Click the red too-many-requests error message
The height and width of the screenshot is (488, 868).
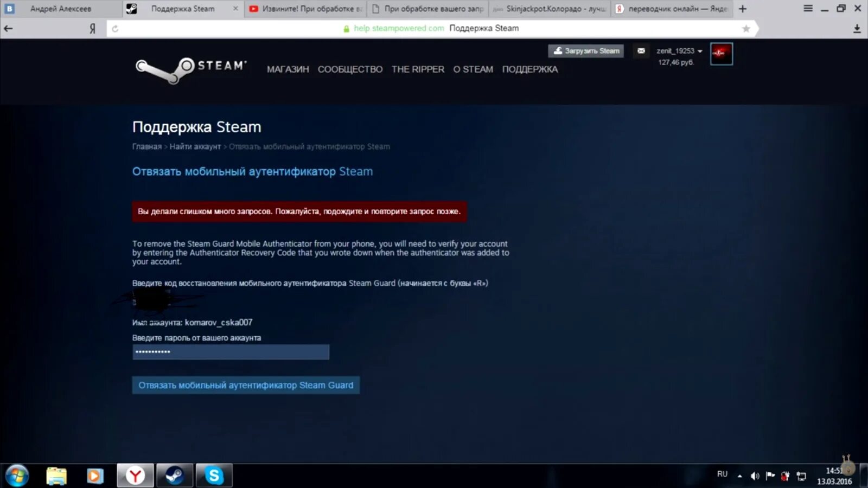[x=299, y=211]
